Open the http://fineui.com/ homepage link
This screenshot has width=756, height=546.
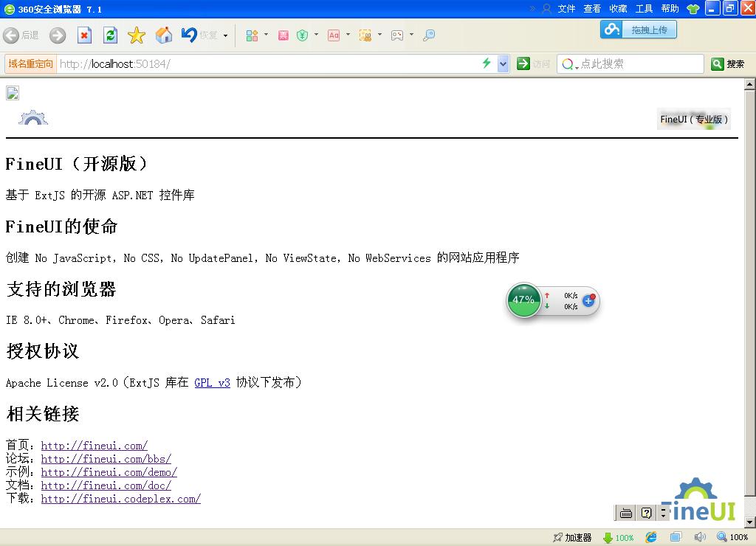tap(94, 445)
